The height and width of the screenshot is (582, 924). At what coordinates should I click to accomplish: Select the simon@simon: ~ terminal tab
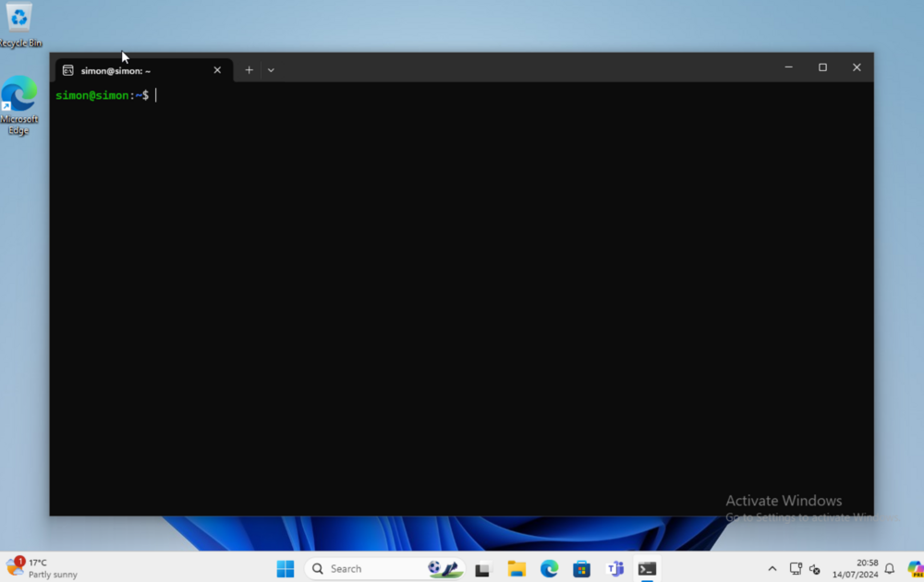coord(144,70)
